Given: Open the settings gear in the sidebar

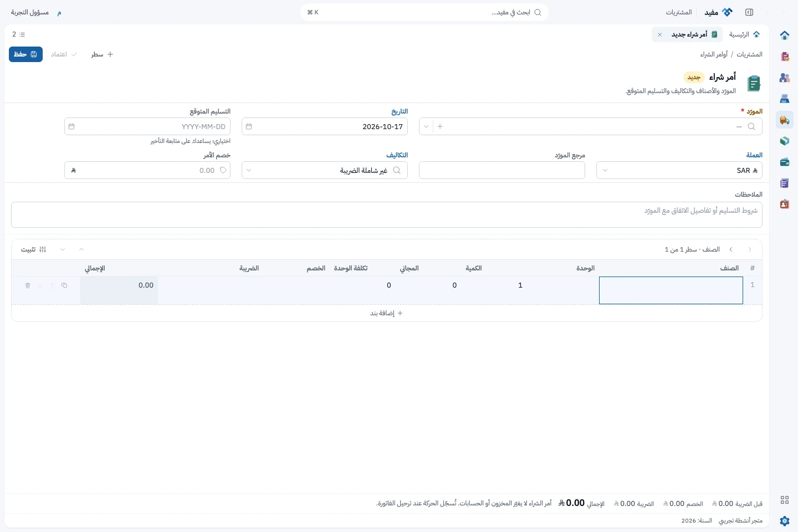Looking at the screenshot, I should 785,521.
